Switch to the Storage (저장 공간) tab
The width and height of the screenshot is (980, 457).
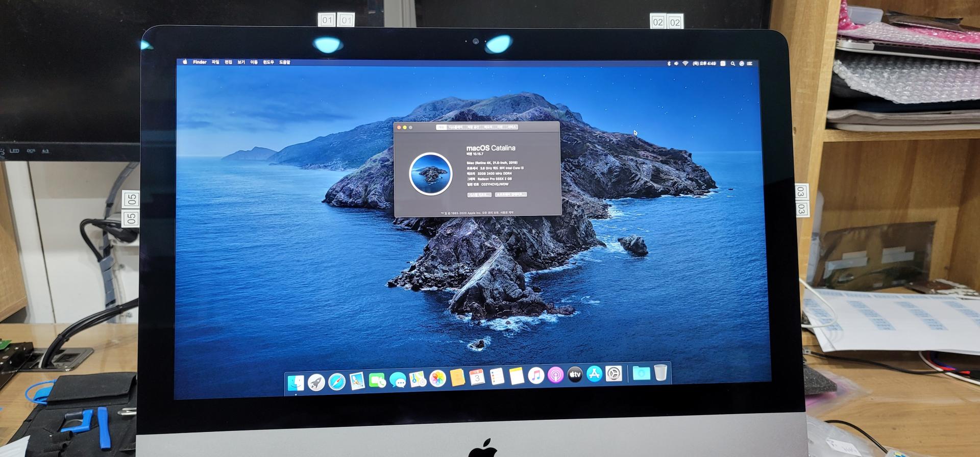[474, 127]
